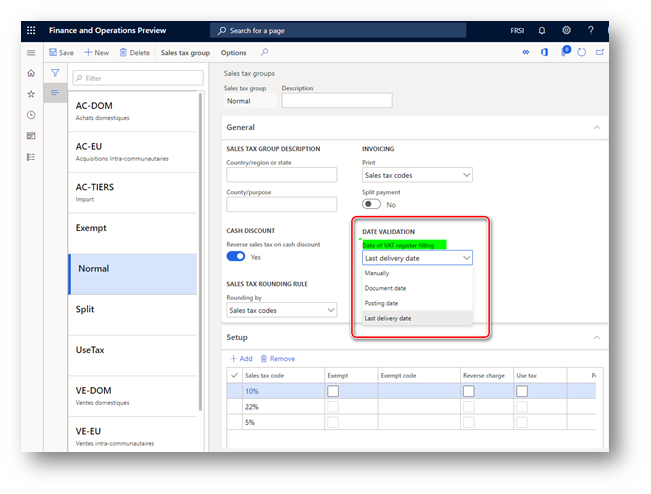Image resolution: width=651 pixels, height=494 pixels.
Task: Toggle Reverse sales tax on cash discount
Action: coord(236,257)
